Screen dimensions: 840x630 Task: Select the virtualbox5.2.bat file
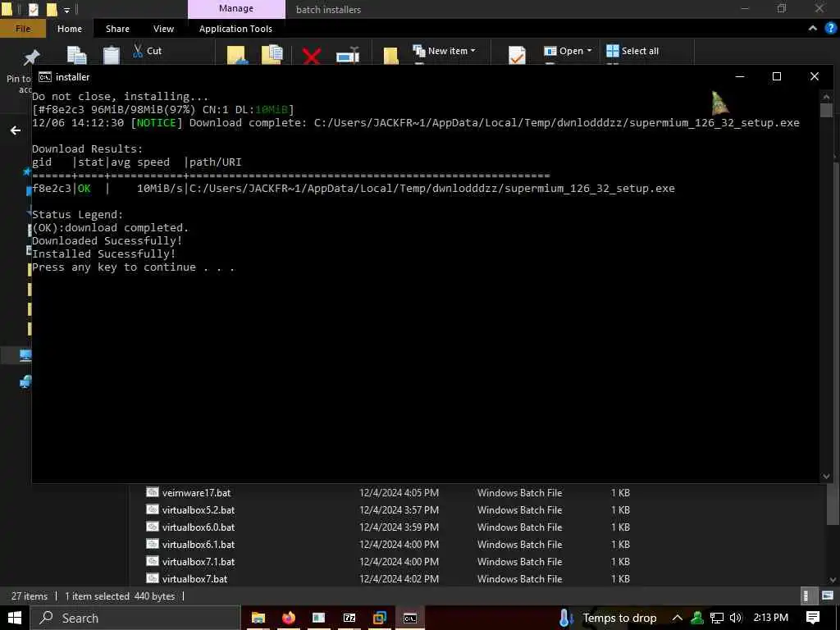[x=199, y=509]
